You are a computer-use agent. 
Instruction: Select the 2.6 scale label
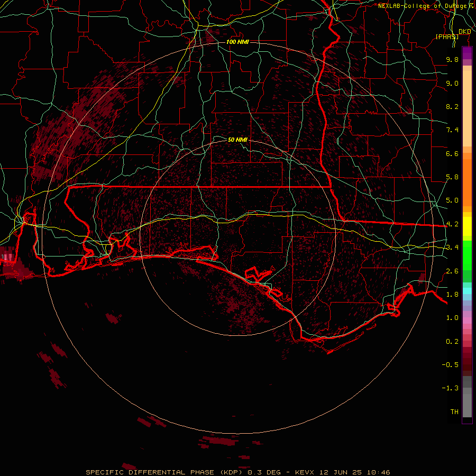452,271
